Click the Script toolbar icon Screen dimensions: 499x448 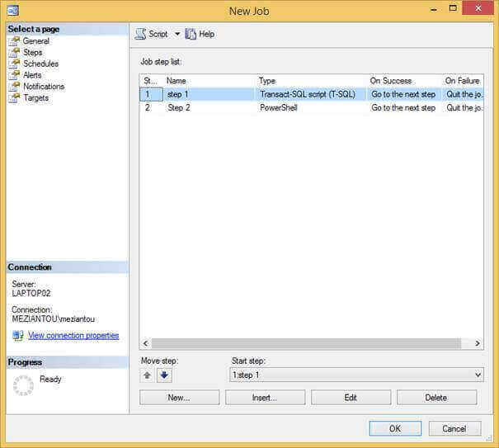tap(141, 34)
